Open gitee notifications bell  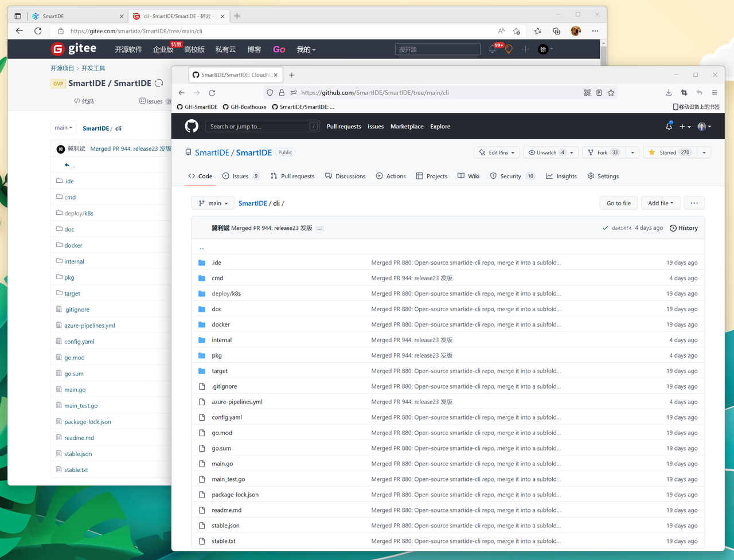tap(493, 49)
